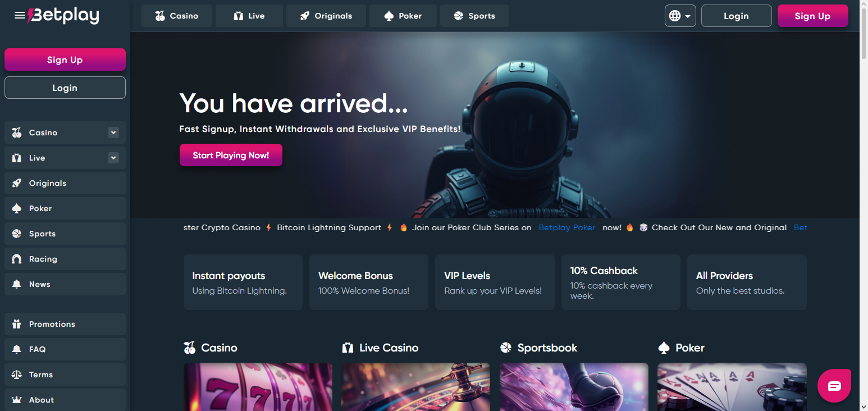The image size is (868, 411).
Task: Expand the Casino submenu arrow in the sidebar
Action: pyautogui.click(x=113, y=133)
